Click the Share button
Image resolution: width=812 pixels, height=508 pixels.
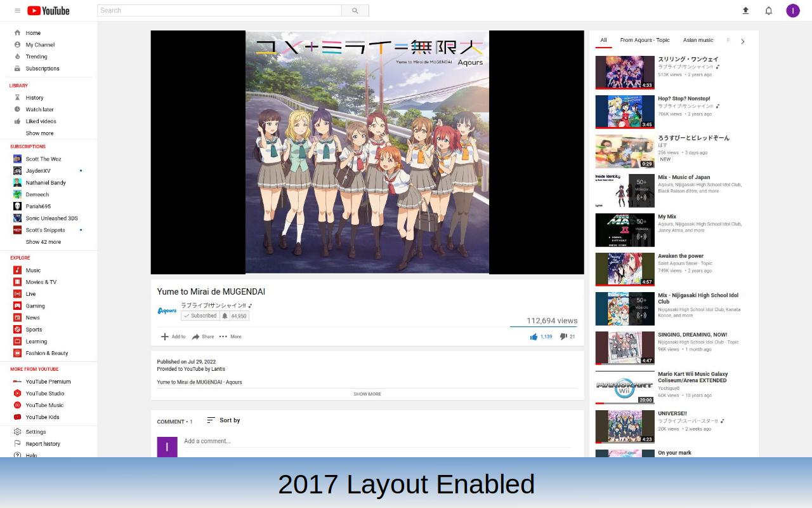point(203,337)
